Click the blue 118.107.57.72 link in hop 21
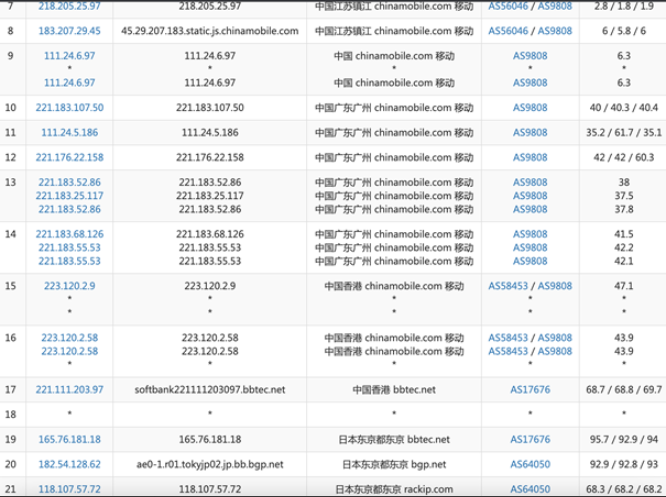 [69, 489]
